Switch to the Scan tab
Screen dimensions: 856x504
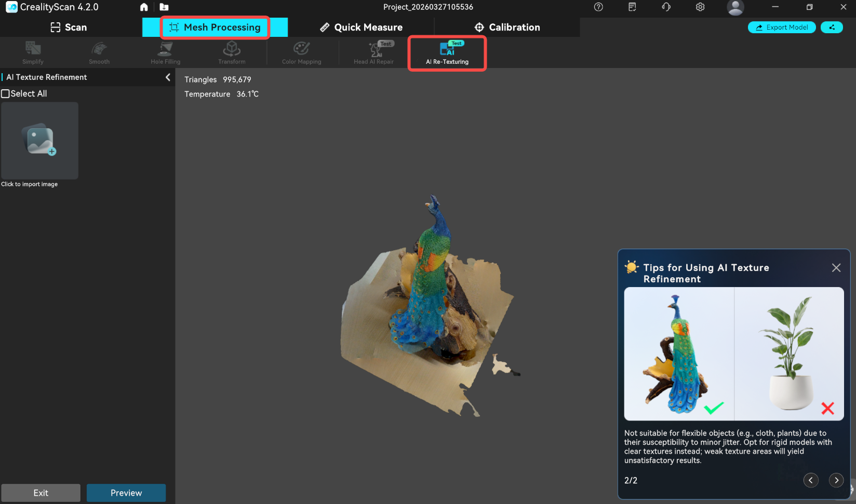[69, 28]
